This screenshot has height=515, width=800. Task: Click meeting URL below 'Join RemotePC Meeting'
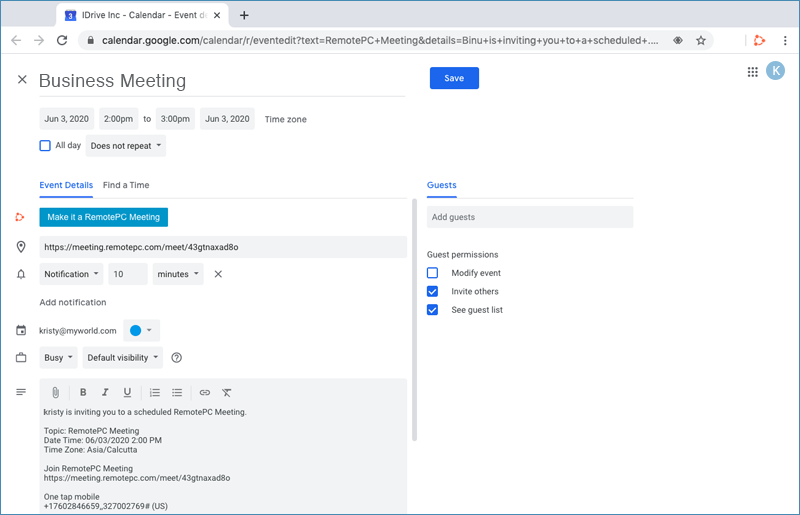137,478
